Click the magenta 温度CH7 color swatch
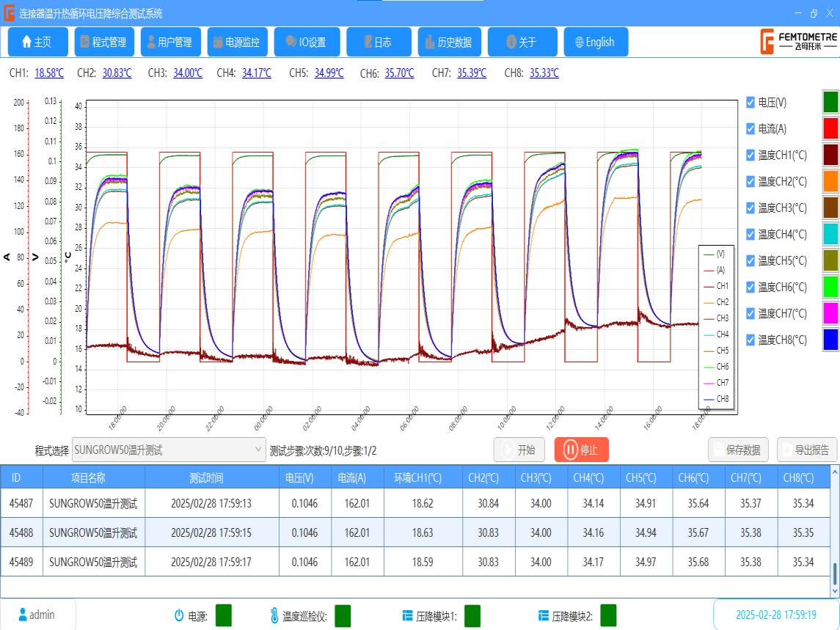The width and height of the screenshot is (840, 630). click(x=830, y=313)
